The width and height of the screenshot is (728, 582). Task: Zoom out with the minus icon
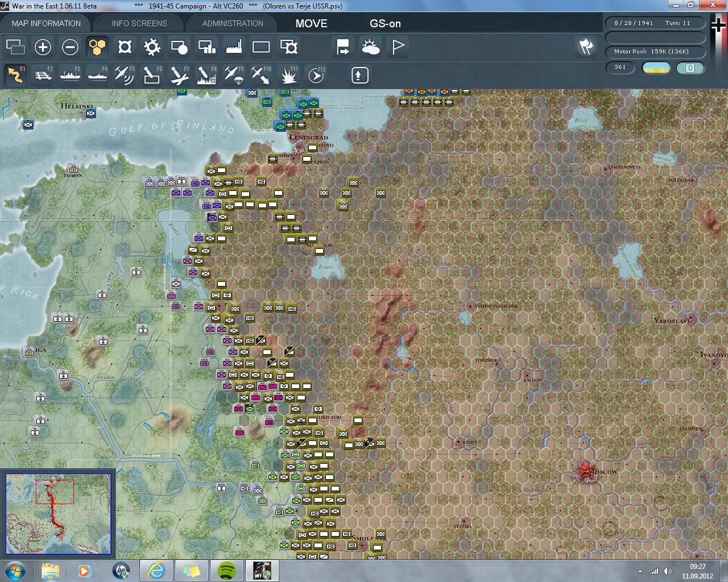70,47
